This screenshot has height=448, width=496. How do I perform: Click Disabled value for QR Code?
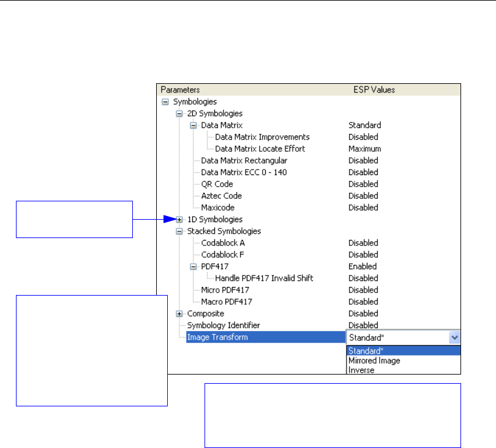pos(363,184)
